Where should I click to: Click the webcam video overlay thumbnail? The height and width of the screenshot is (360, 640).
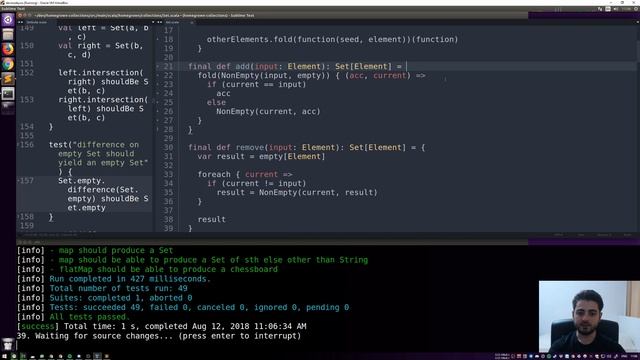(x=589, y=316)
